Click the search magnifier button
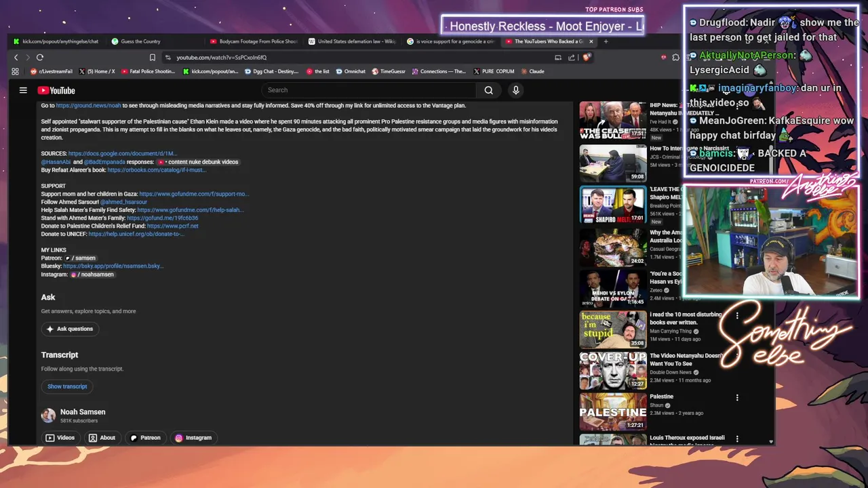868x488 pixels. click(488, 90)
